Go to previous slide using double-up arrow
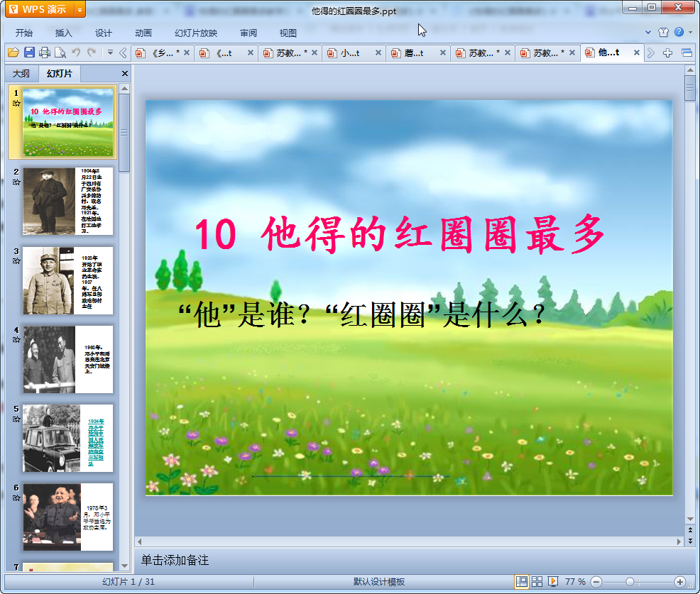700x594 pixels. [x=690, y=530]
